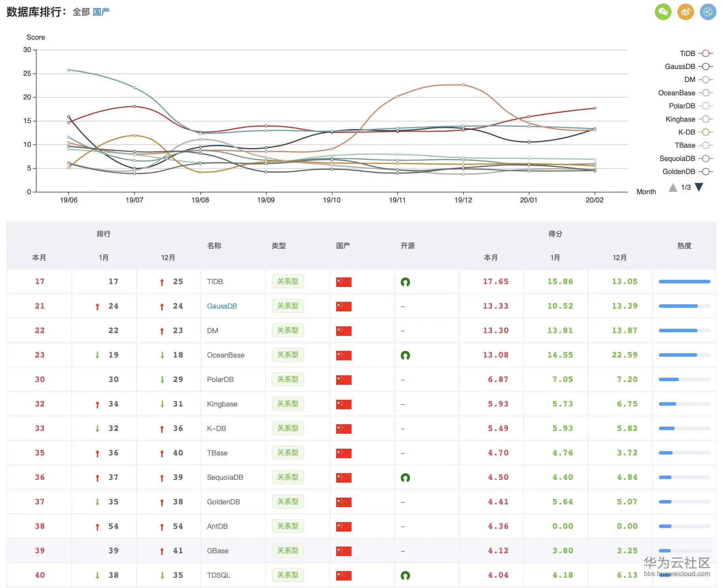This screenshot has width=722, height=588.
Task: Click the DM data point at 19/06
Action: point(69,70)
